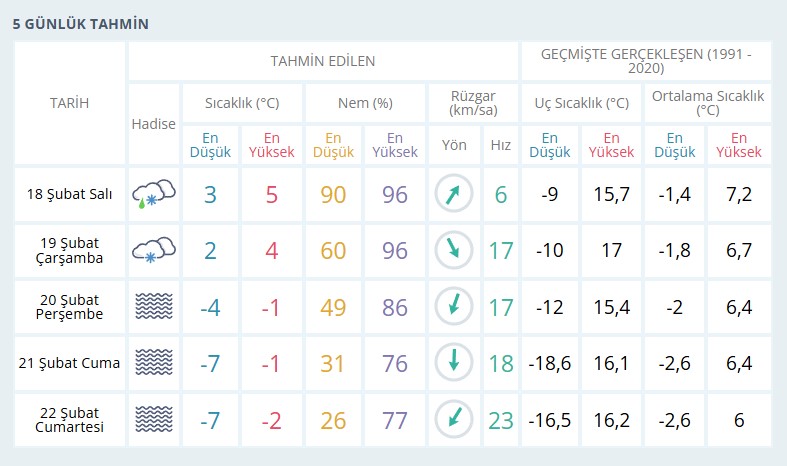Click the Rüzgar (km/sa) column header
The width and height of the screenshot is (787, 466).
(473, 102)
